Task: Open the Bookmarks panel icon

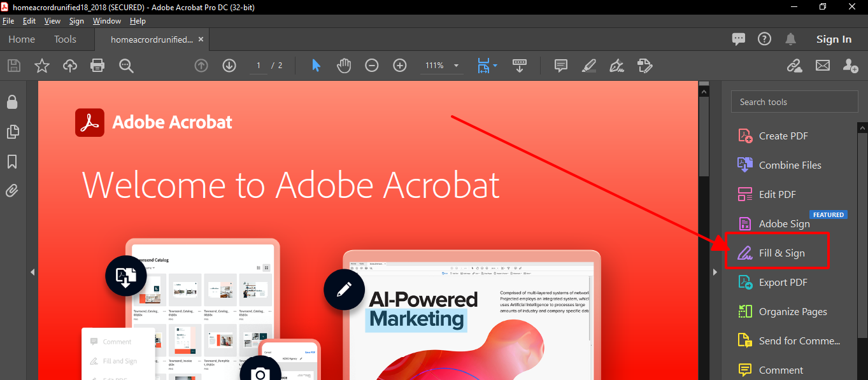Action: [12, 162]
